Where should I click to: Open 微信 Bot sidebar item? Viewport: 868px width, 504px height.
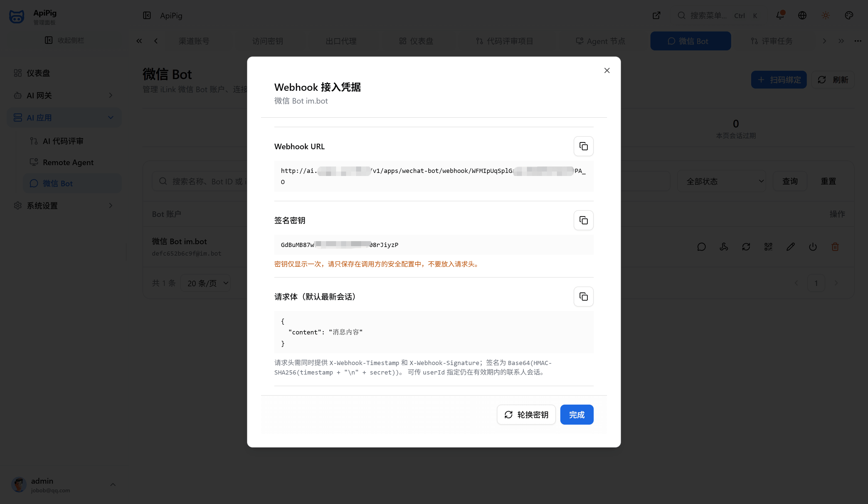pos(72,184)
